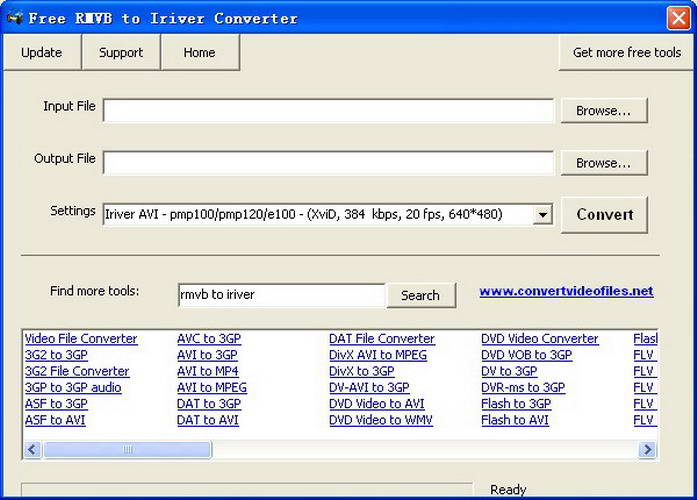Screen dimensions: 697x500
Task: Open DV-AVI to 3GP link
Action: (369, 388)
